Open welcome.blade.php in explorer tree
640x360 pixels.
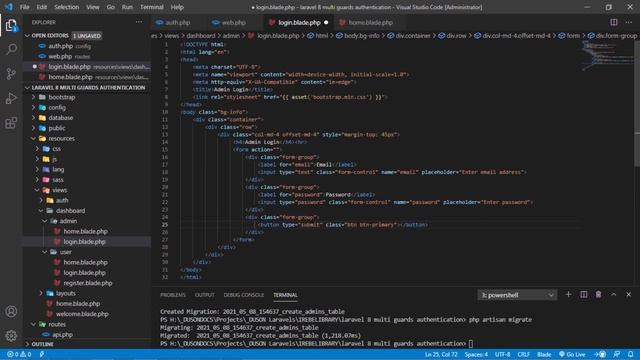(x=87, y=314)
